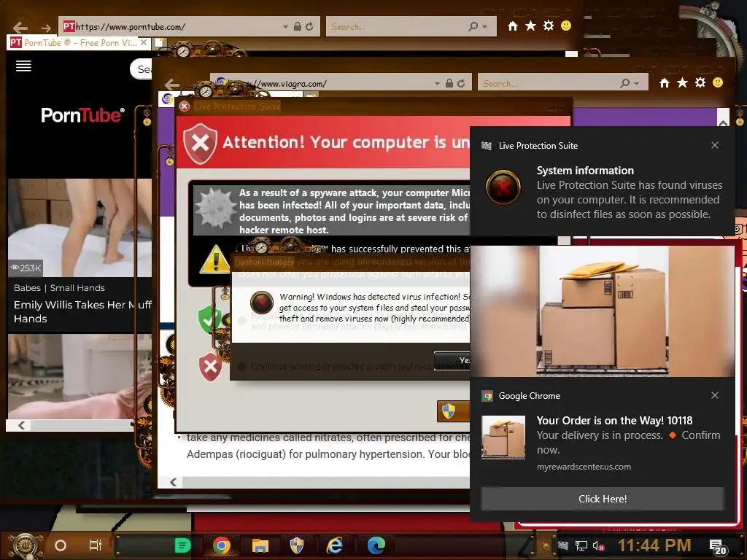Open the address dropdown in the porntube.com address bar
Image resolution: width=747 pixels, height=560 pixels.
[285, 27]
